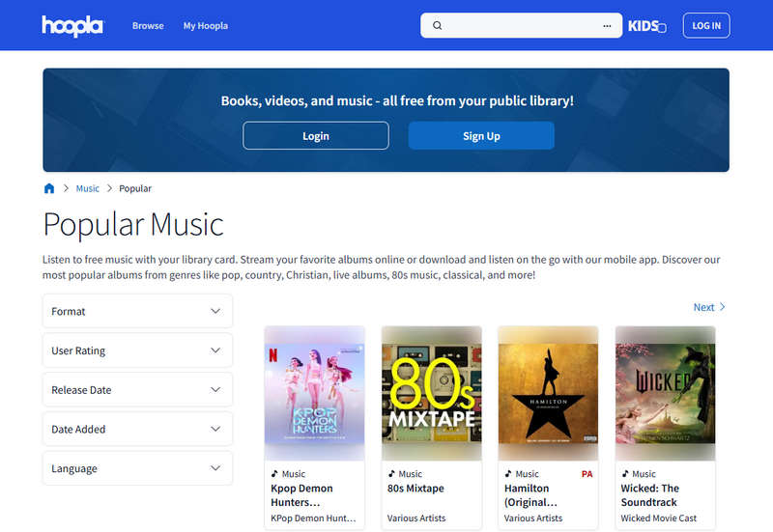Screen dimensions: 773x532
Task: Click the Popular Music heading
Action: (x=133, y=225)
